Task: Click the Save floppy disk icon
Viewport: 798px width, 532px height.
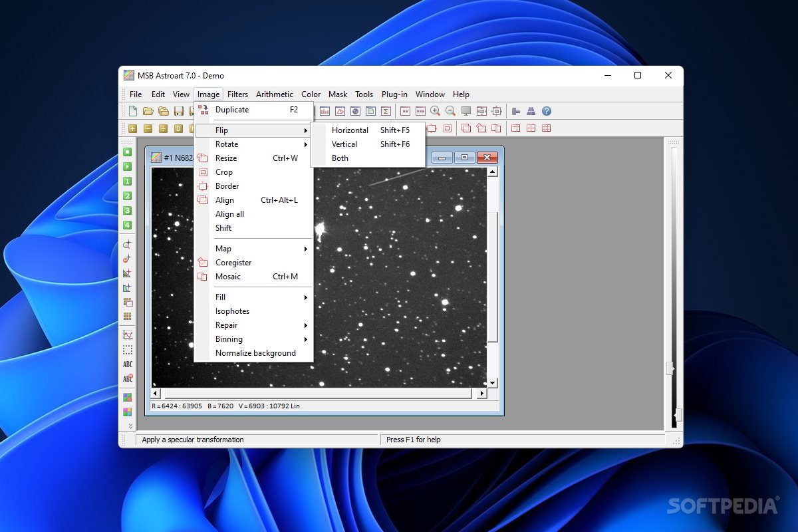Action: (x=179, y=111)
